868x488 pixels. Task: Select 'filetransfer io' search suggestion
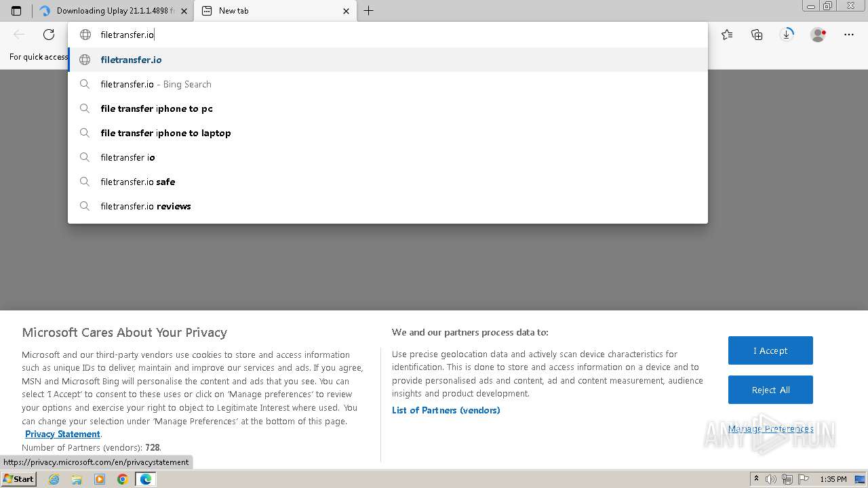coord(388,157)
